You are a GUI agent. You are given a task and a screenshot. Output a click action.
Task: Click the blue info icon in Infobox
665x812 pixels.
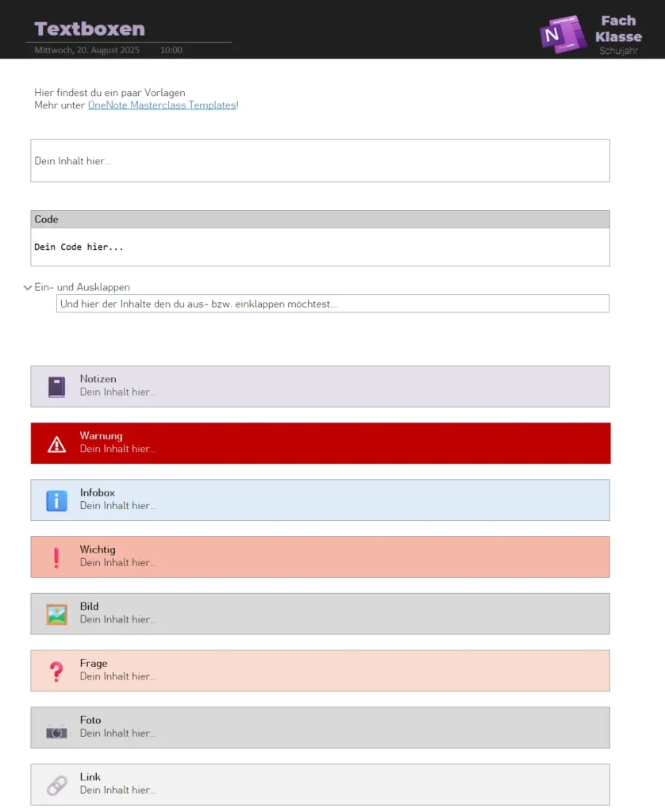(56, 500)
